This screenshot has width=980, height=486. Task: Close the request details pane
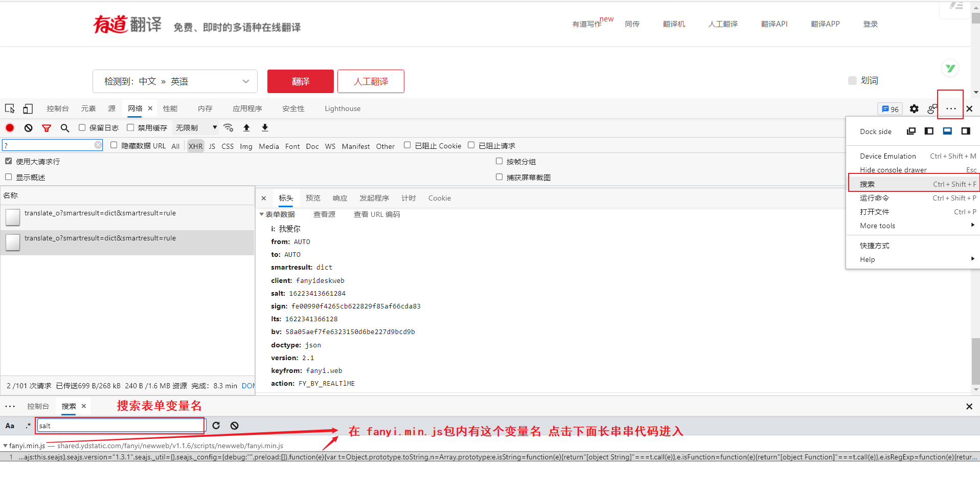click(x=264, y=198)
